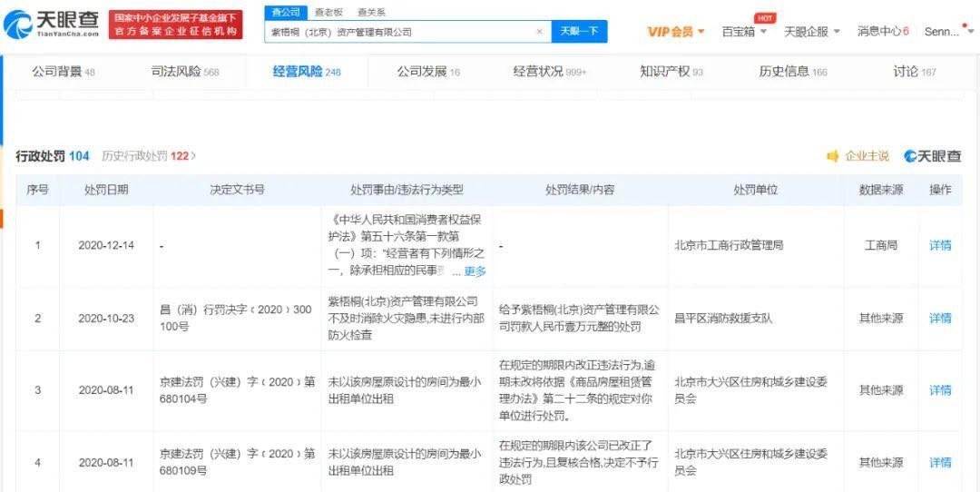
Task: Click the 操作 column header
Action: pyautogui.click(x=940, y=190)
